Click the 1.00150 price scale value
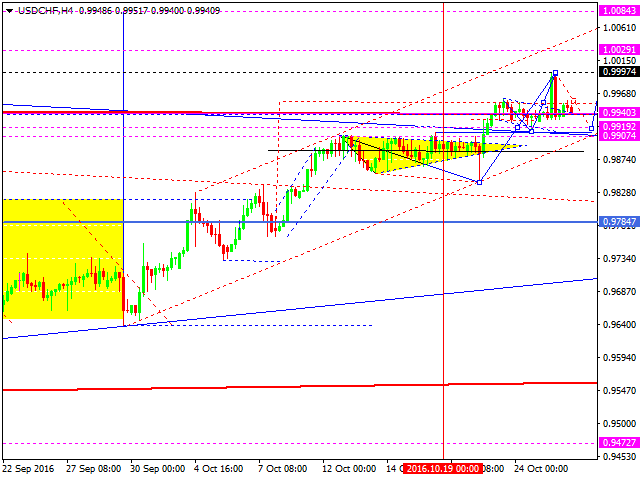Viewport: 640px width, 480px height. 620,61
